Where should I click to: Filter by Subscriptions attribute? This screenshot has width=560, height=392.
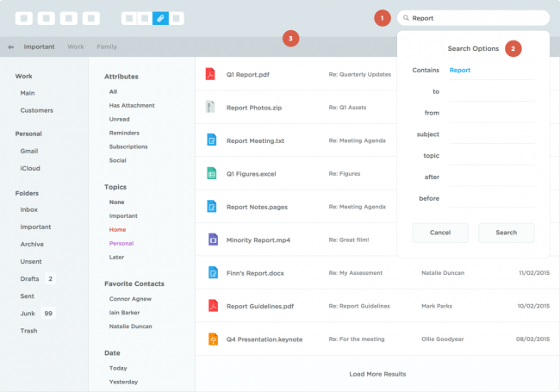(128, 146)
